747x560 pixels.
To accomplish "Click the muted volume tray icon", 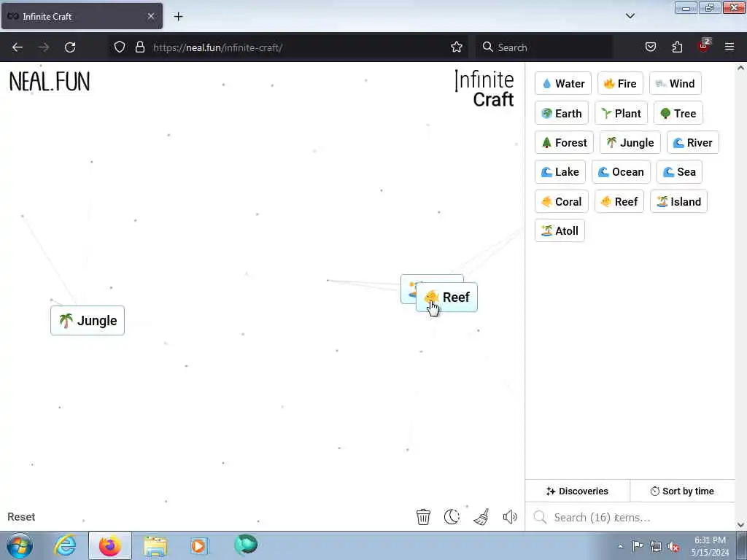I will tap(673, 547).
